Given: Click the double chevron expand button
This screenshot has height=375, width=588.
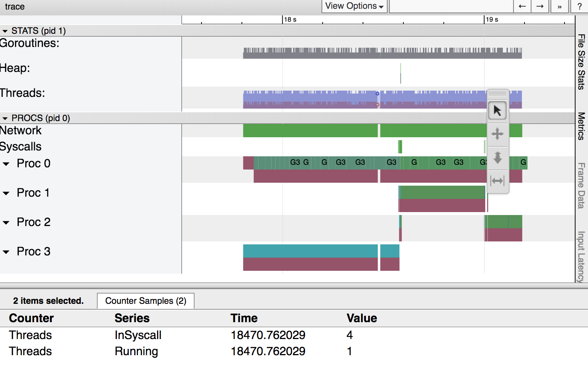Looking at the screenshot, I should [559, 6].
